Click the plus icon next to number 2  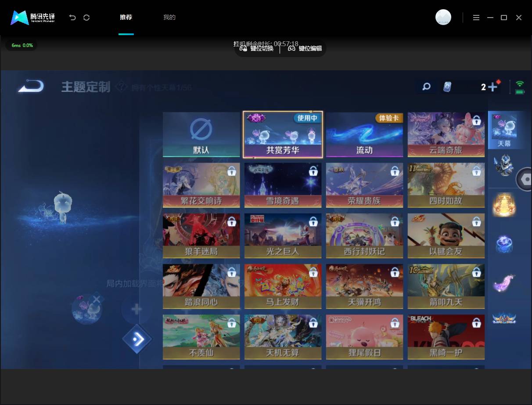coord(492,87)
